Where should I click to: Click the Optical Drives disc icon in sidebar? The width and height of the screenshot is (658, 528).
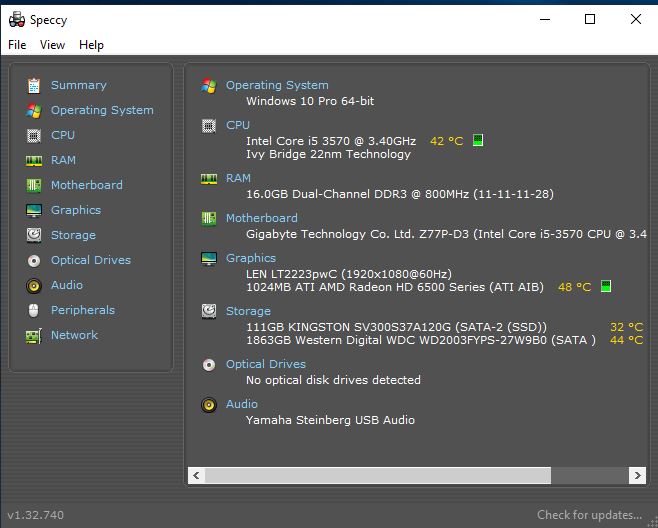tap(34, 261)
